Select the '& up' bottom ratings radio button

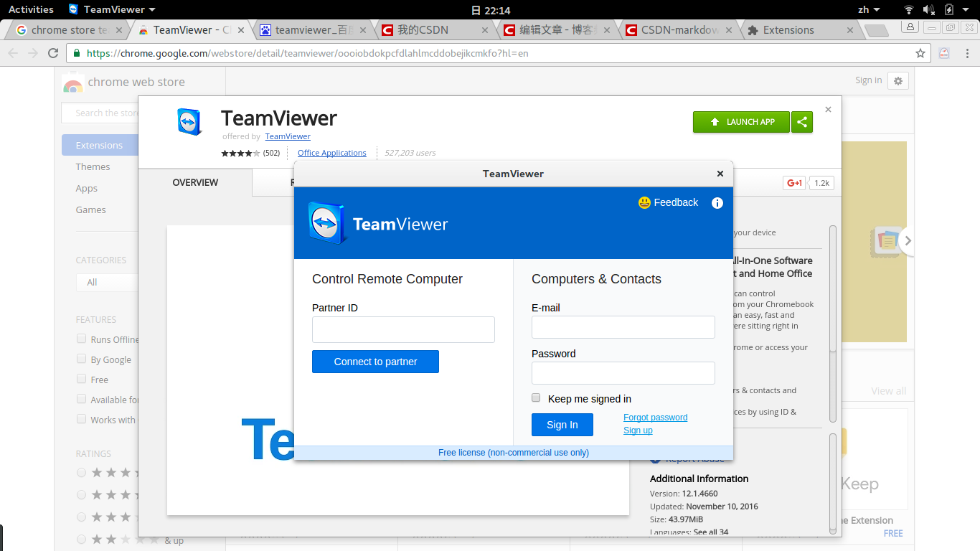[81, 539]
